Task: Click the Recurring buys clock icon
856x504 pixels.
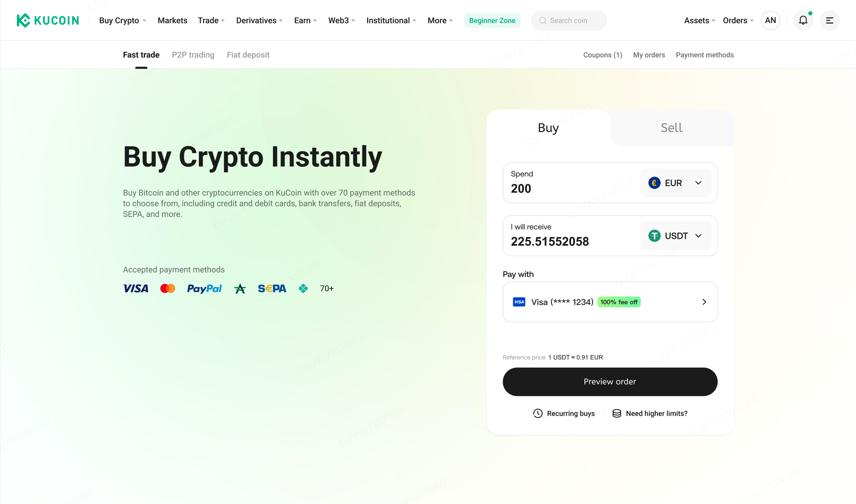Action: click(538, 413)
